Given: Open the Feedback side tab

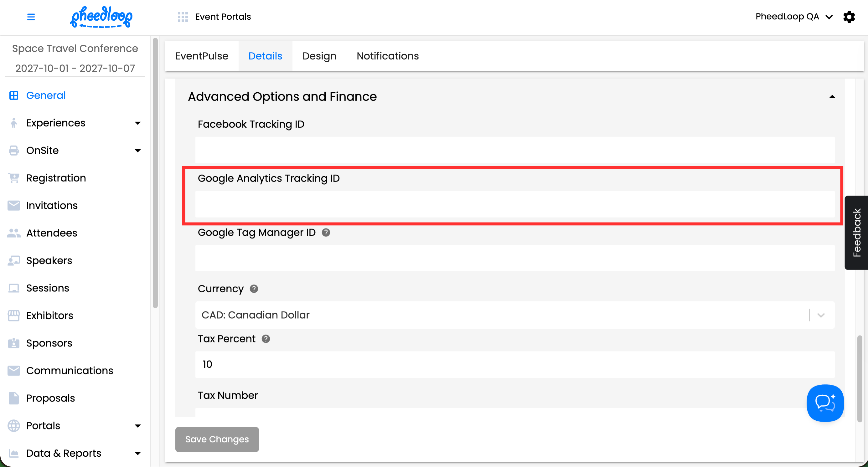Looking at the screenshot, I should (856, 233).
